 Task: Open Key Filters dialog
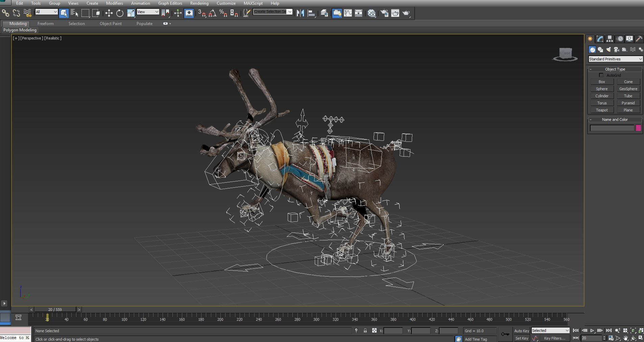(x=554, y=338)
